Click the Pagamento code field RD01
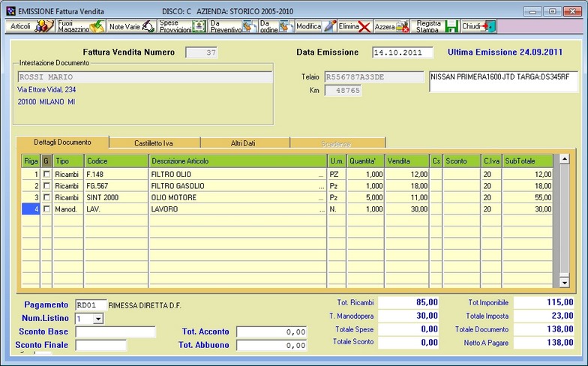588x366 pixels. (x=91, y=305)
